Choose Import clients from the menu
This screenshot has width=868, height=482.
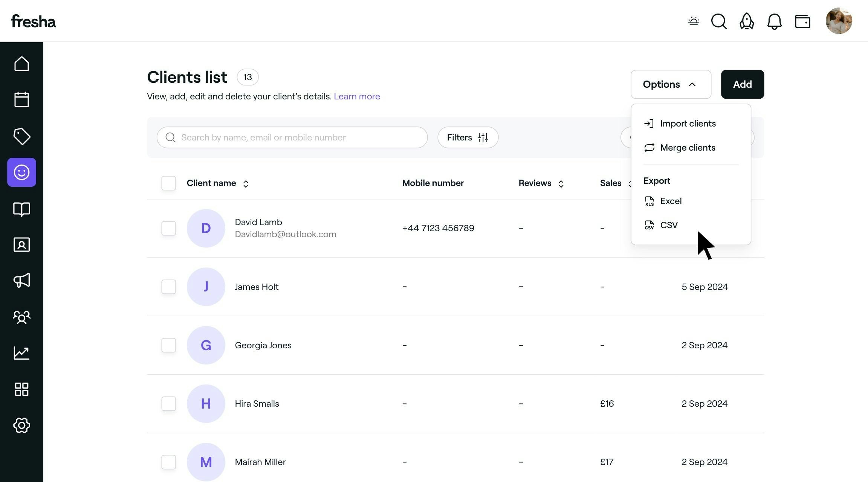688,124
